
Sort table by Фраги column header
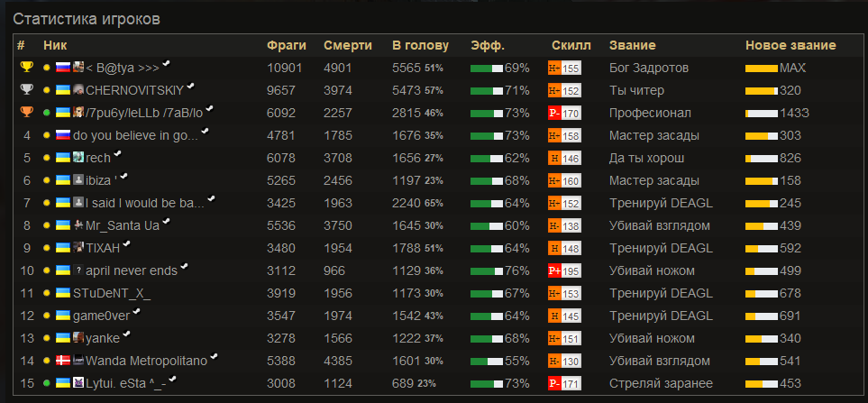(x=287, y=45)
